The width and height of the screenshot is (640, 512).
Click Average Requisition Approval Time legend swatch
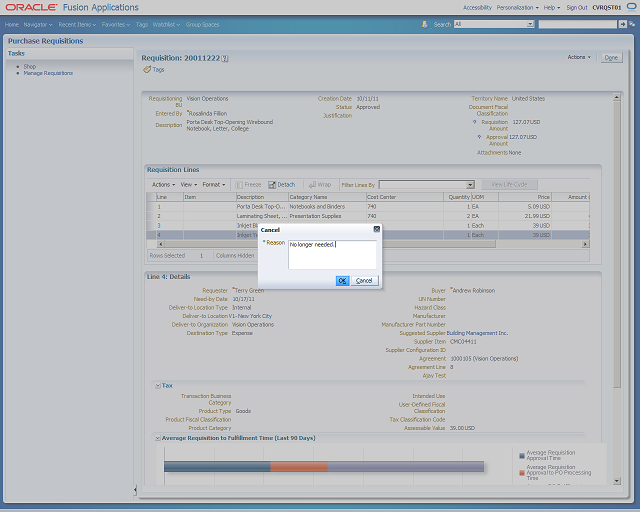click(522, 456)
